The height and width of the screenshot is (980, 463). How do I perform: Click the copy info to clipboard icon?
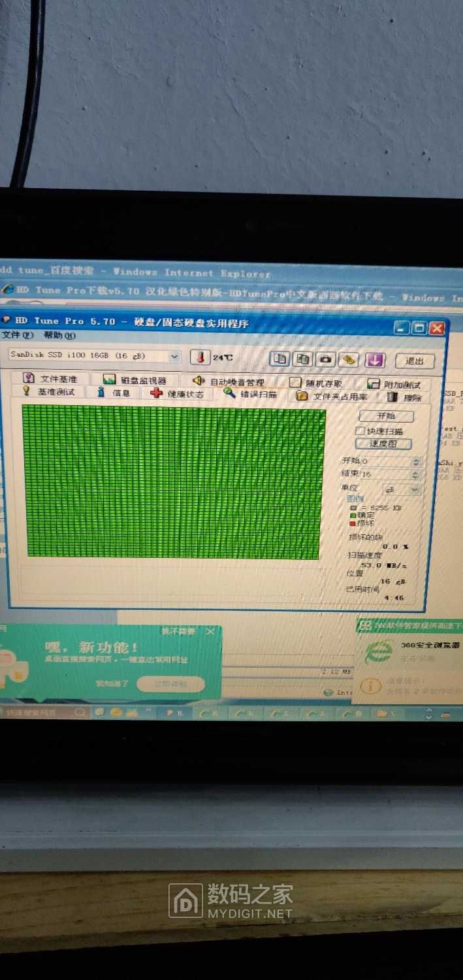tap(279, 359)
